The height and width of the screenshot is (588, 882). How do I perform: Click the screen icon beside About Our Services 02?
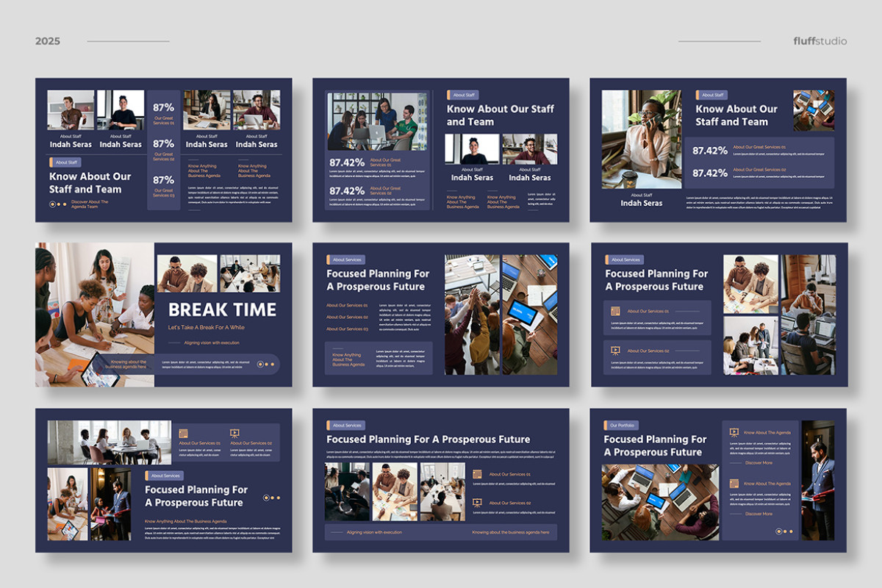(x=616, y=350)
